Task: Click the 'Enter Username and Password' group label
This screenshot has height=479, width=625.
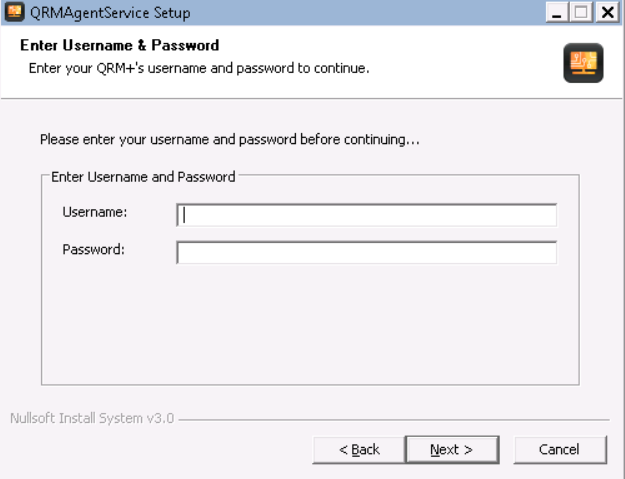Action: click(143, 177)
